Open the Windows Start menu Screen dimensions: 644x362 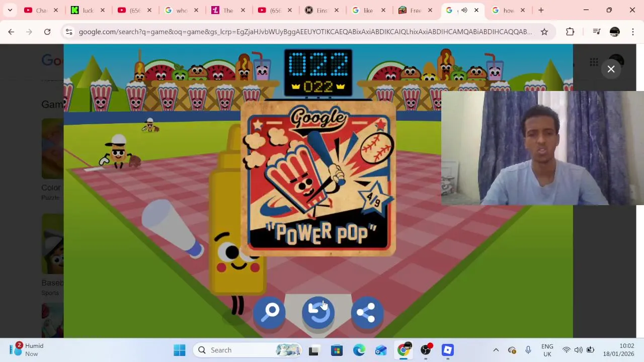pyautogui.click(x=180, y=350)
